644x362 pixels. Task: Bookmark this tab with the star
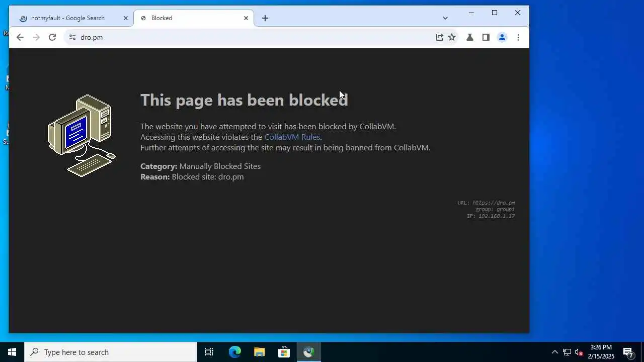pyautogui.click(x=452, y=37)
